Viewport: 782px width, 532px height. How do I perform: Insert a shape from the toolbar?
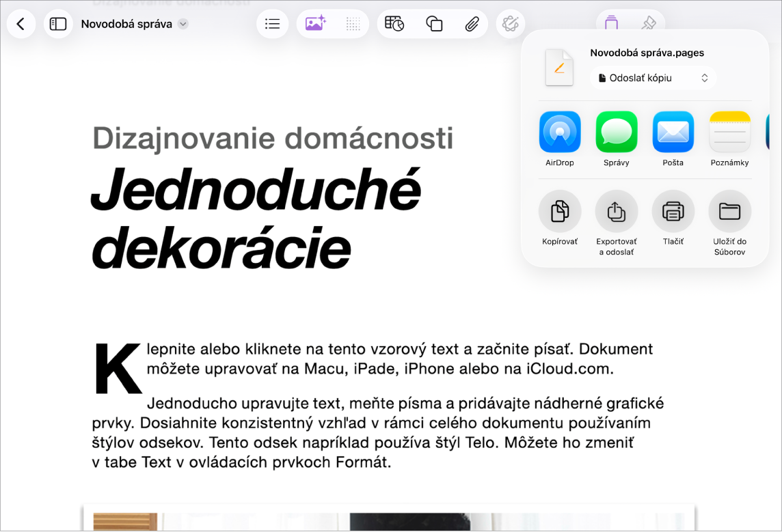click(434, 24)
